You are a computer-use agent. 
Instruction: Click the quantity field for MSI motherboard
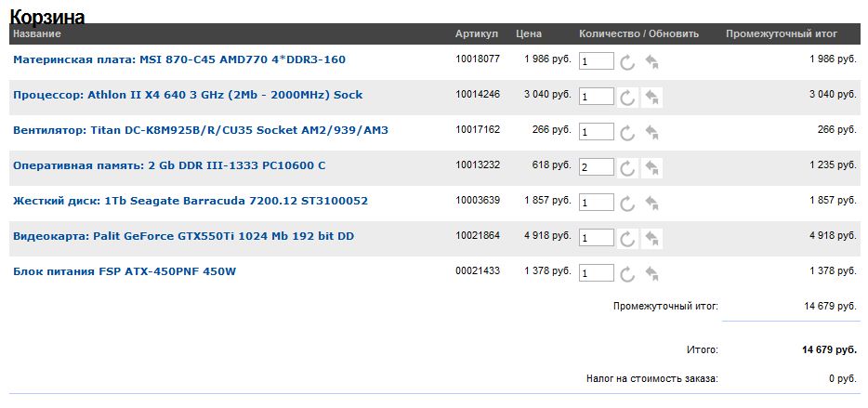coord(596,61)
